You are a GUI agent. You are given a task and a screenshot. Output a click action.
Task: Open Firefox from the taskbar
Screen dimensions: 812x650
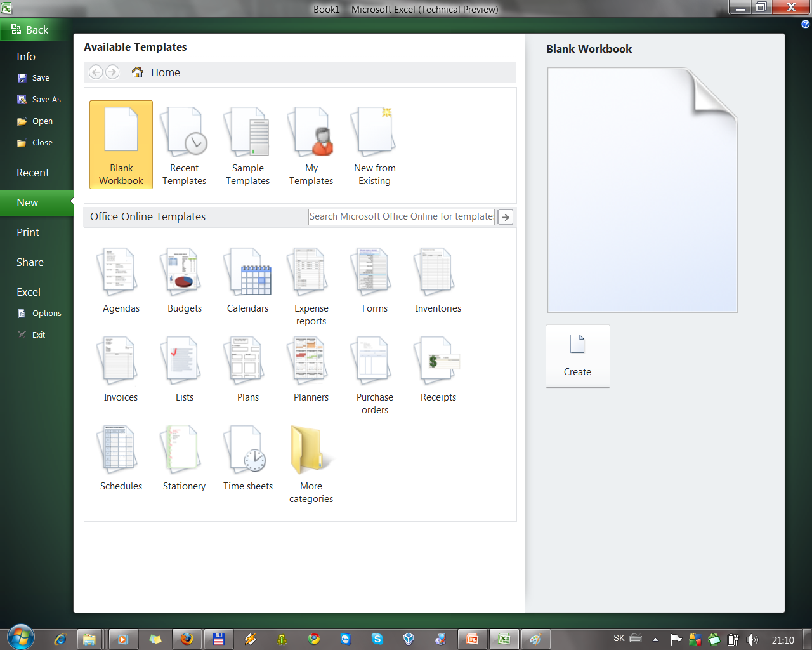click(187, 639)
